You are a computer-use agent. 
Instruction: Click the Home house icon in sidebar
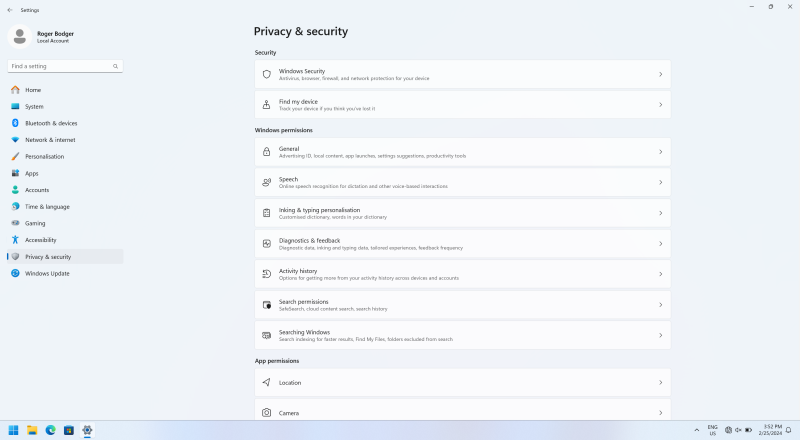[15, 90]
